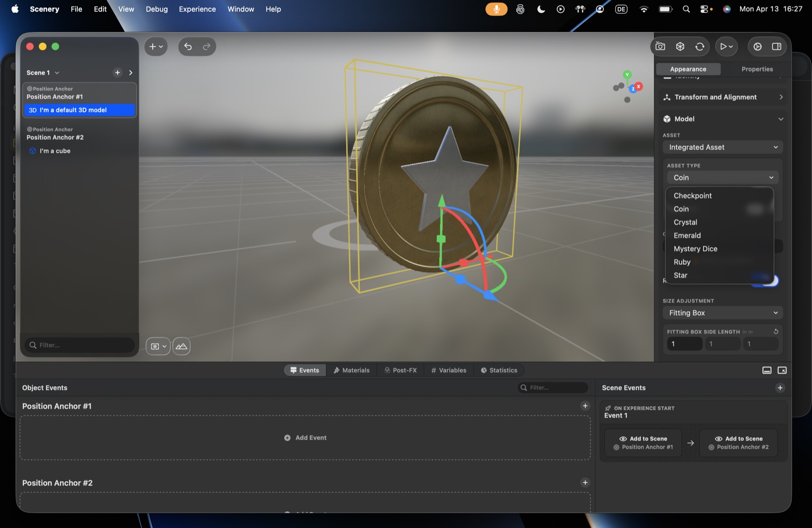Select Add to Scene Position Anchor #2 action
Viewport: 812px width, 528px height.
[x=738, y=443]
